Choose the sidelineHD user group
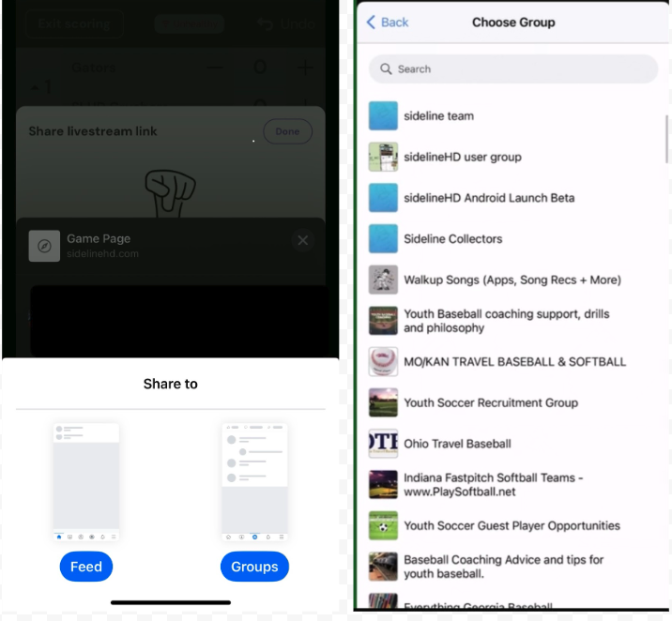The image size is (672, 621). click(462, 157)
